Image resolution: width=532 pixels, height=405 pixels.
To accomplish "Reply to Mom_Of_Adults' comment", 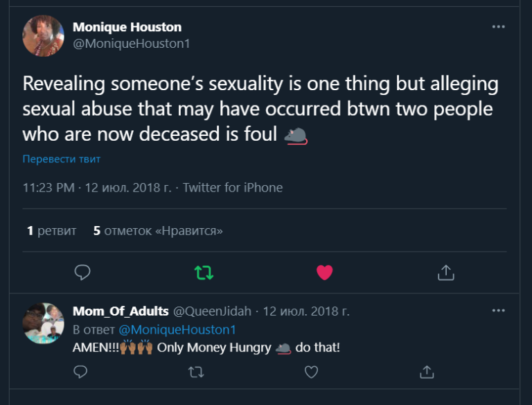I will click(81, 372).
